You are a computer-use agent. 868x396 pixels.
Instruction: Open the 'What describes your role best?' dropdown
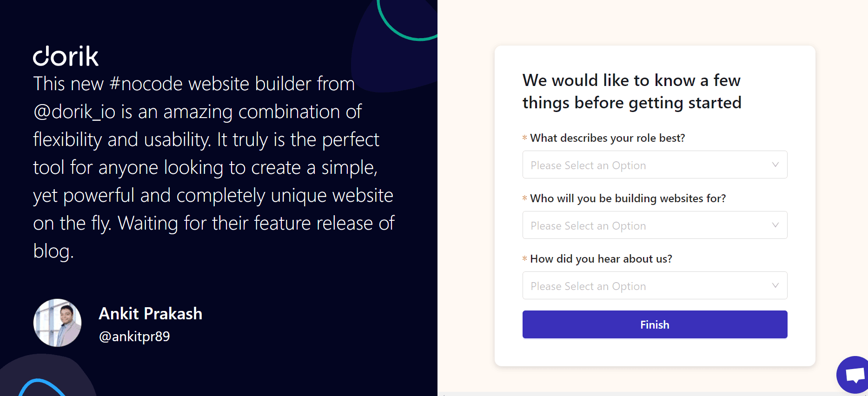pos(655,165)
